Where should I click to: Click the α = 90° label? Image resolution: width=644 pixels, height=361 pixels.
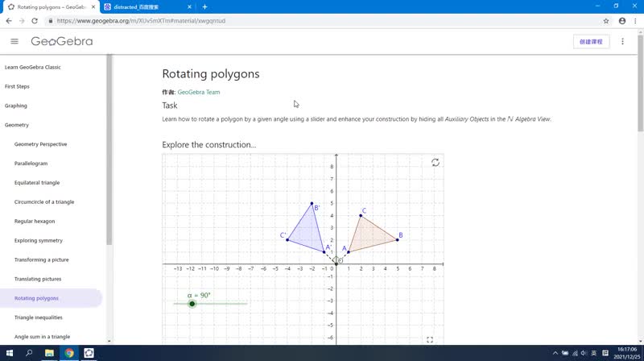(x=199, y=295)
